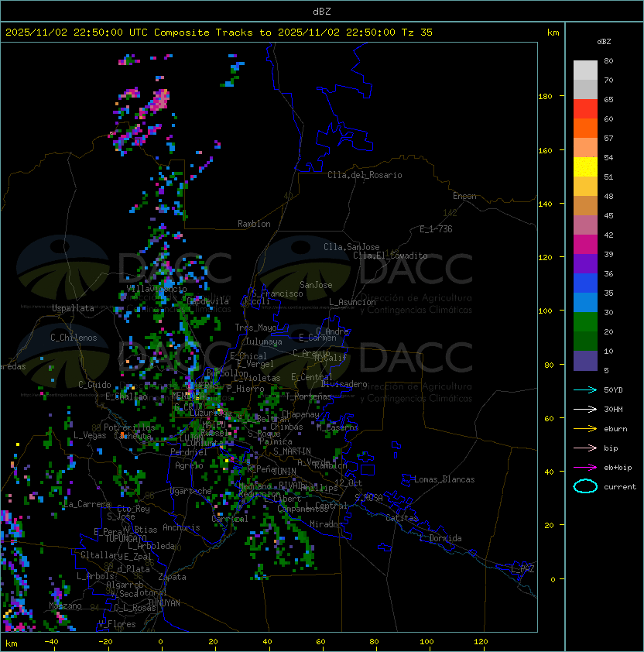Click the Ugarteche map label
Image resolution: width=644 pixels, height=652 pixels.
pyautogui.click(x=191, y=491)
